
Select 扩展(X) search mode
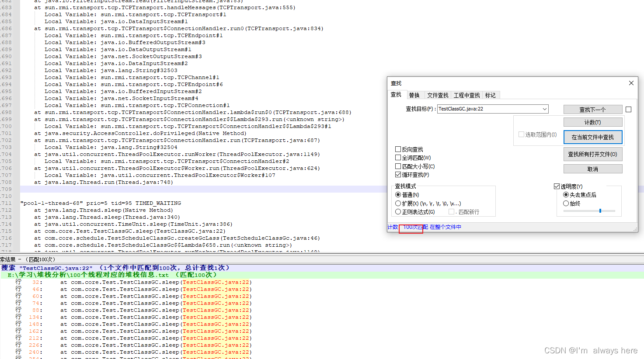398,204
